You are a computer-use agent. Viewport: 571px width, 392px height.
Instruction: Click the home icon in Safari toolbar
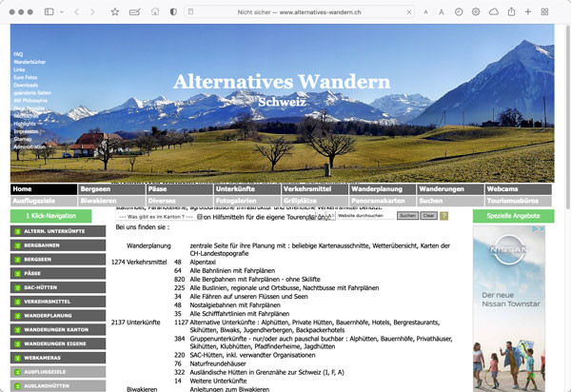(153, 11)
